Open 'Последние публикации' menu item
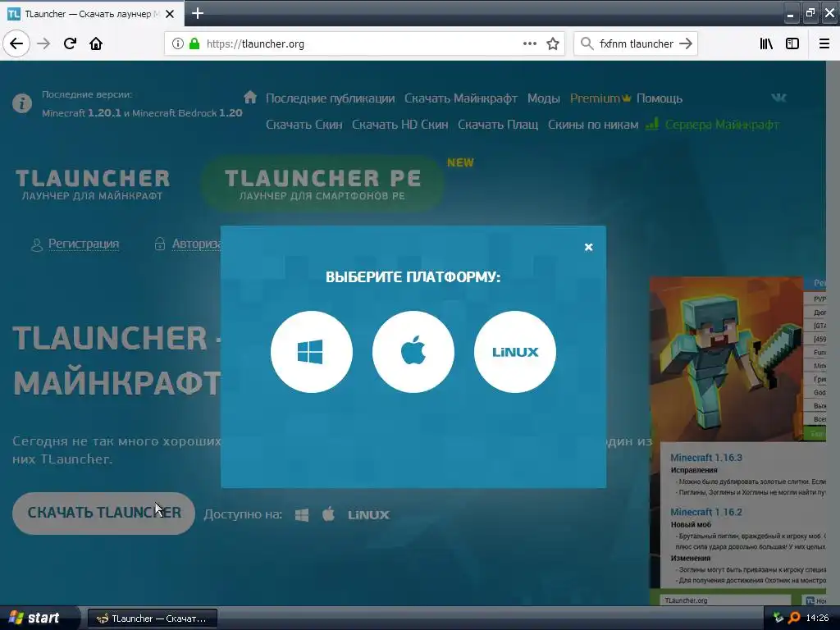 tap(330, 98)
